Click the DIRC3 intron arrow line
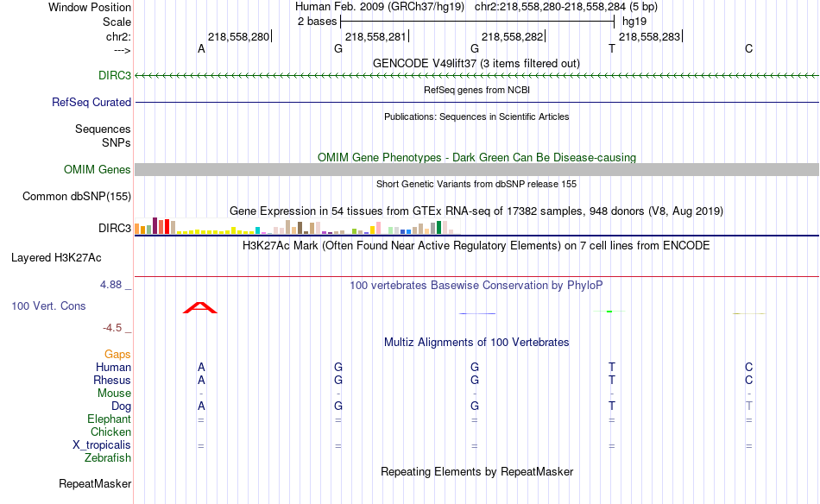 tap(477, 76)
